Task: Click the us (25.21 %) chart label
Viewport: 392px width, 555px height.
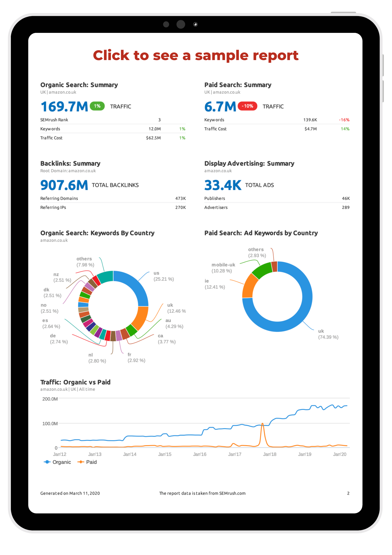Action: coord(164,276)
